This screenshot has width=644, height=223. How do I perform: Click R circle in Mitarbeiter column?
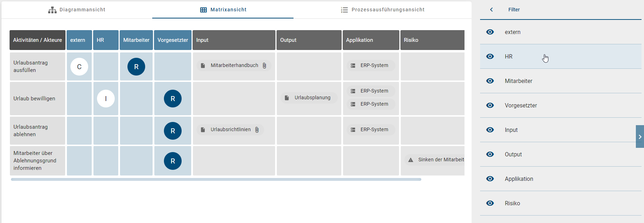pyautogui.click(x=136, y=67)
